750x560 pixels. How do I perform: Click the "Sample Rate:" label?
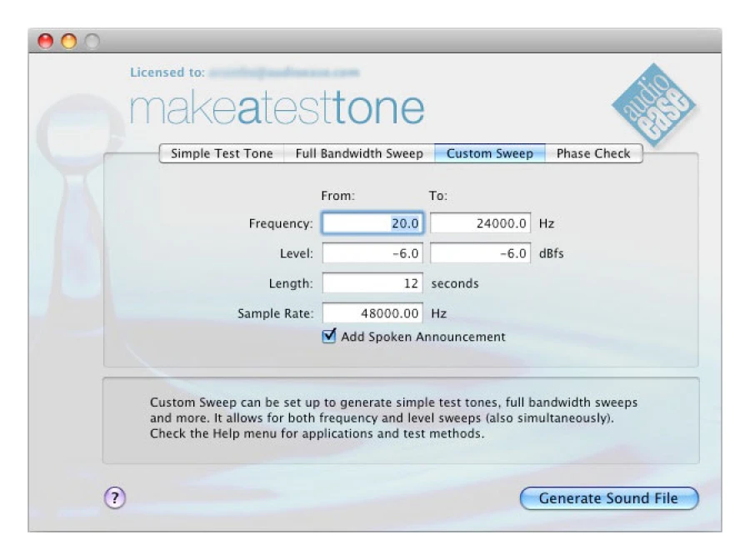coord(276,313)
